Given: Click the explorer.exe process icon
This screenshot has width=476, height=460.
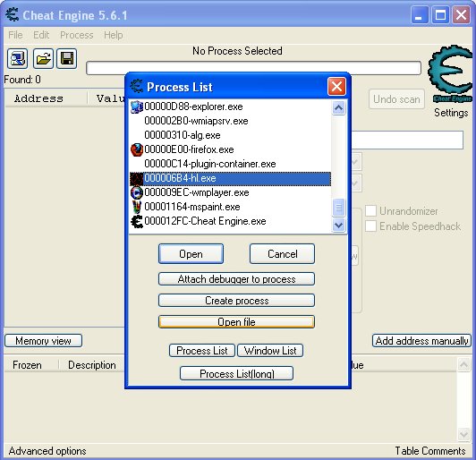Looking at the screenshot, I should click(137, 106).
